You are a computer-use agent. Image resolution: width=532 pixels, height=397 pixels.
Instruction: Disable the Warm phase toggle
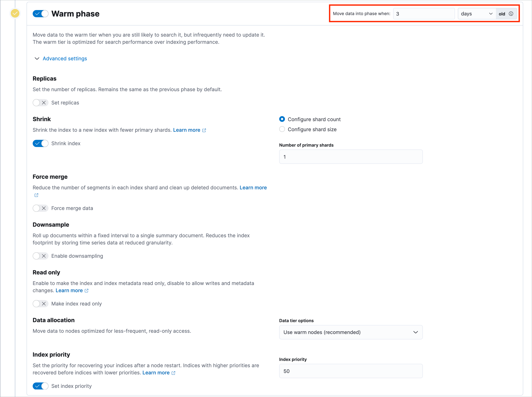click(x=40, y=14)
